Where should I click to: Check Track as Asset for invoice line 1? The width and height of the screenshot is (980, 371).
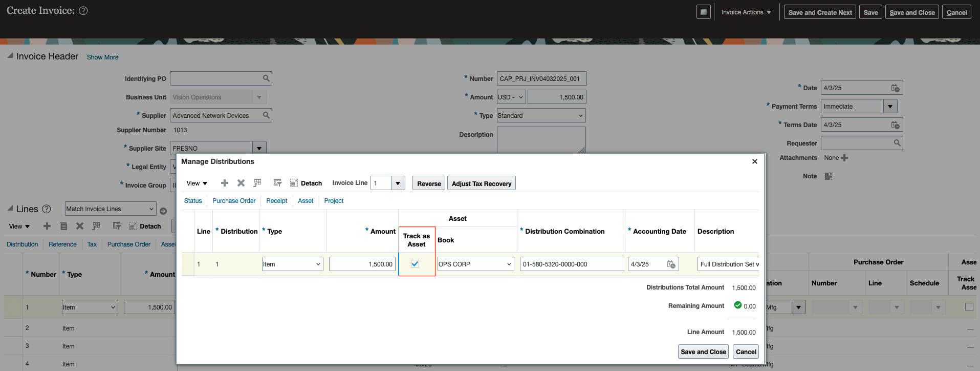969,307
